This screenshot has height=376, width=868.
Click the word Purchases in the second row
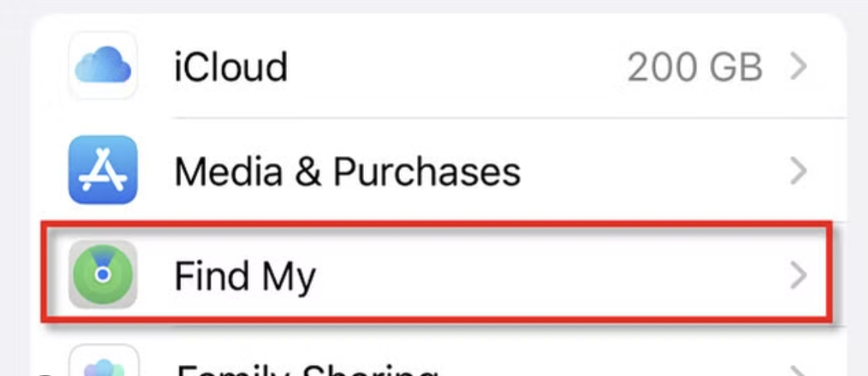coord(427,171)
